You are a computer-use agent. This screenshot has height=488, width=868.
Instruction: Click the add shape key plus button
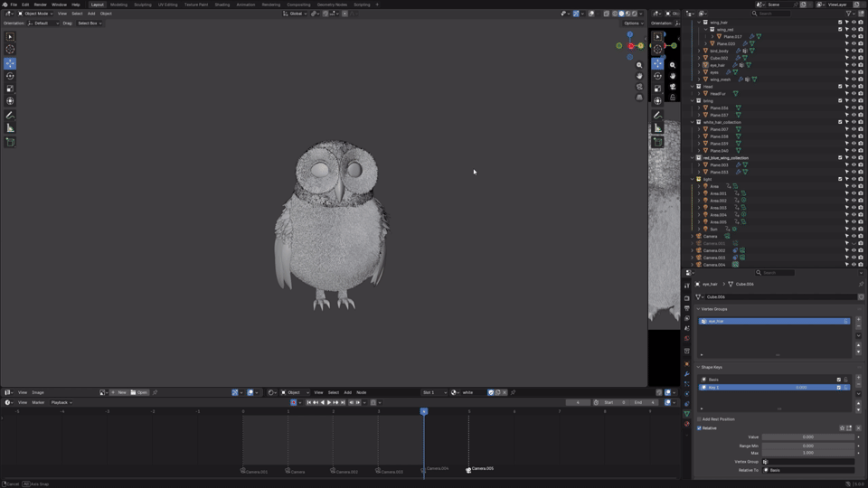pyautogui.click(x=859, y=378)
